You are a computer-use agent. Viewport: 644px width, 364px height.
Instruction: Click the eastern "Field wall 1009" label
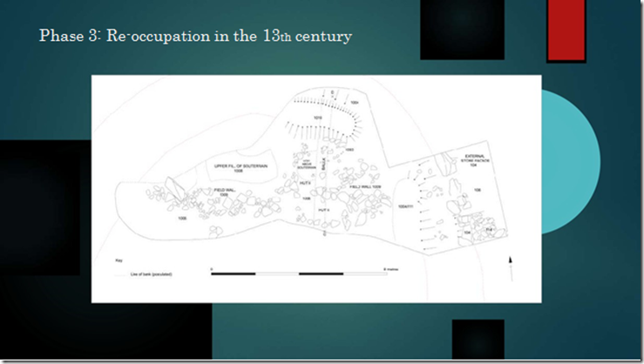365,186
